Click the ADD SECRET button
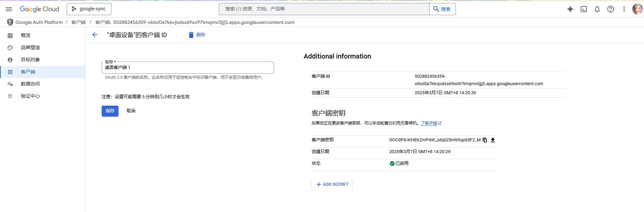 pyautogui.click(x=332, y=184)
